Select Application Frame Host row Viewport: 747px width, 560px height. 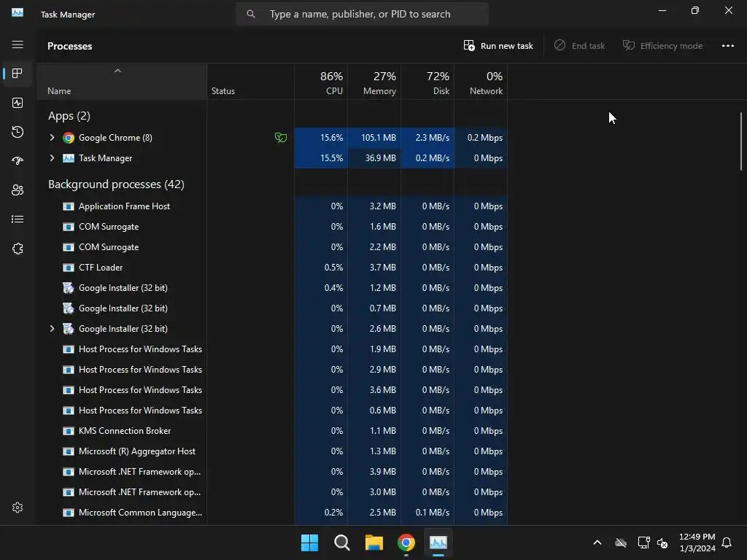(271, 206)
